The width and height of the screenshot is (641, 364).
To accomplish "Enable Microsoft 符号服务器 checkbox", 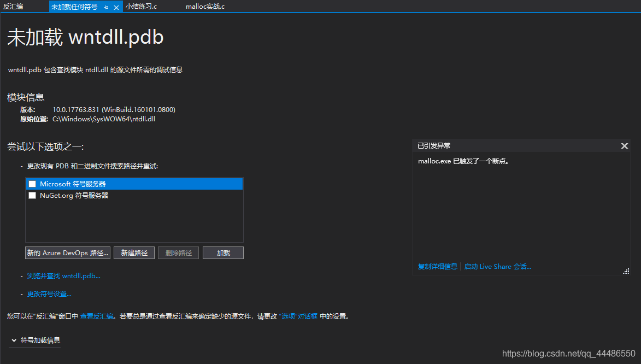I will tap(32, 184).
